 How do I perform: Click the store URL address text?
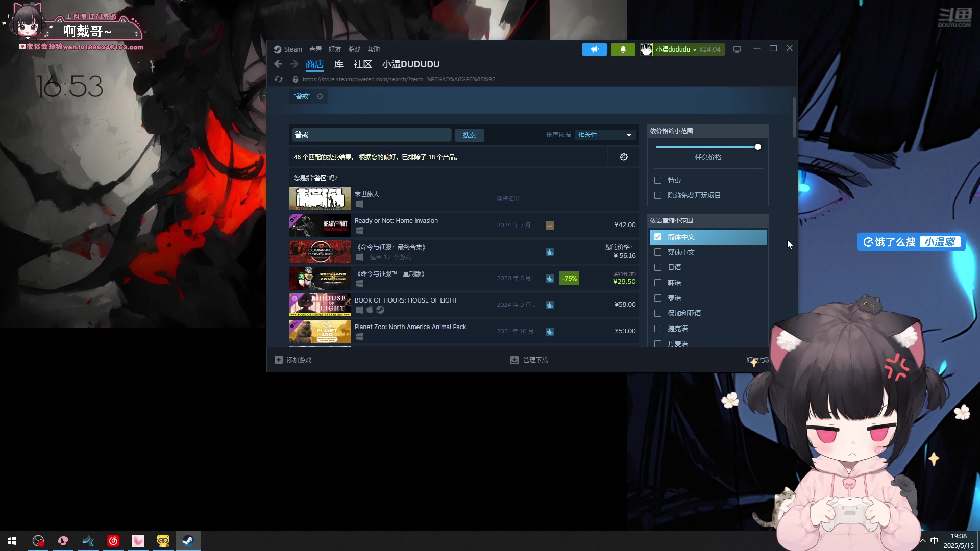(399, 79)
